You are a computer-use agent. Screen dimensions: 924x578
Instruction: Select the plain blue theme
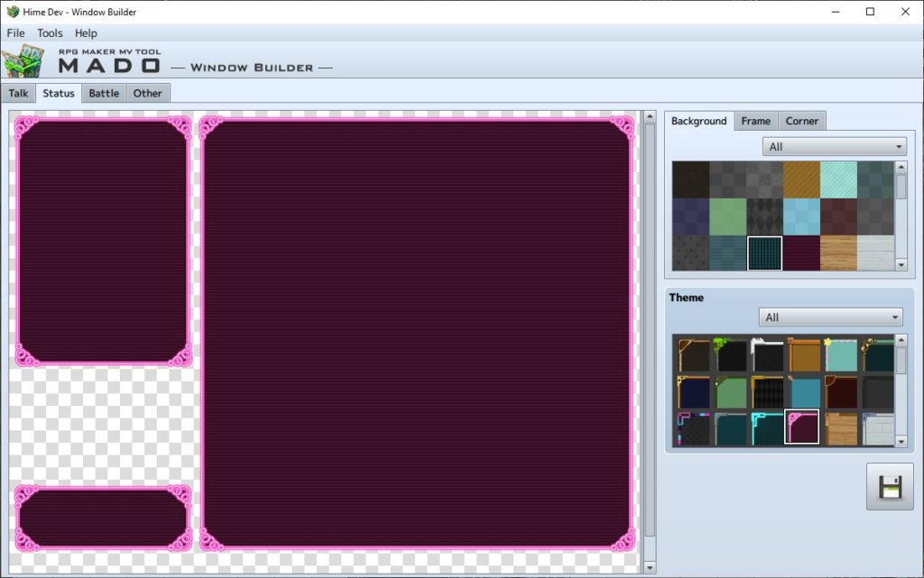[x=803, y=391]
